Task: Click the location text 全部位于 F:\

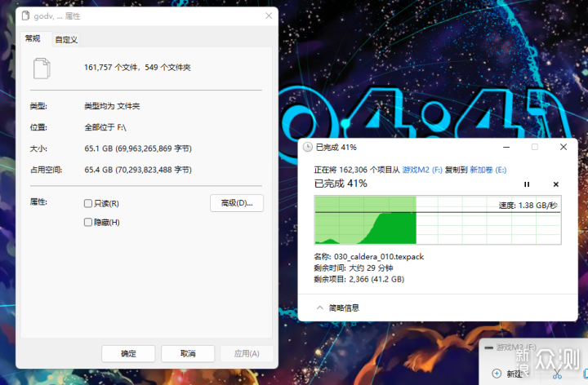Action: pyautogui.click(x=105, y=127)
